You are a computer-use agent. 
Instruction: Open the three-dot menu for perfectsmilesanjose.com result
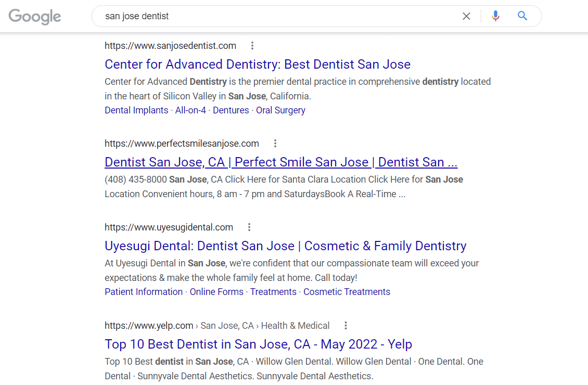click(x=275, y=143)
